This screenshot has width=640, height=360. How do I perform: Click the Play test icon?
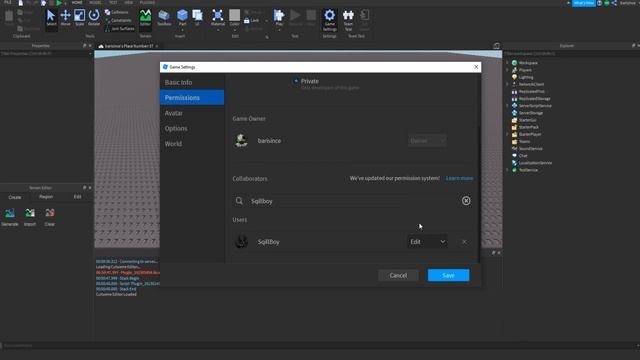point(279,16)
